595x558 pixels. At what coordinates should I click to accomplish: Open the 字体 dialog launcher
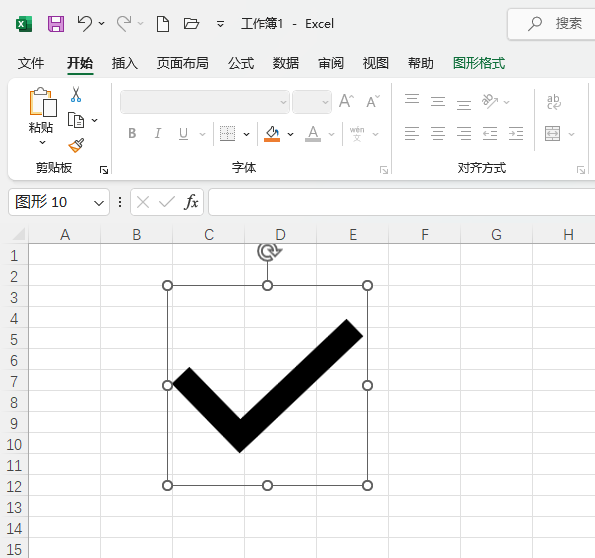click(384, 170)
